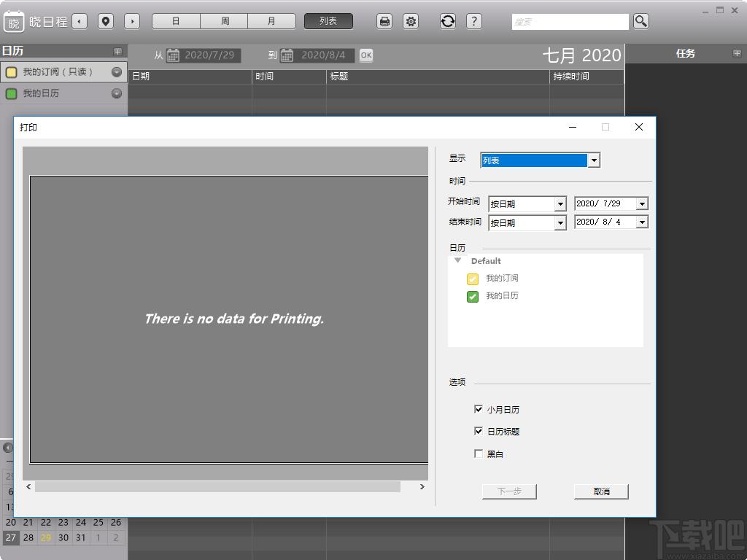Open the 从 start date calendar picker
The height and width of the screenshot is (560, 747).
(173, 55)
